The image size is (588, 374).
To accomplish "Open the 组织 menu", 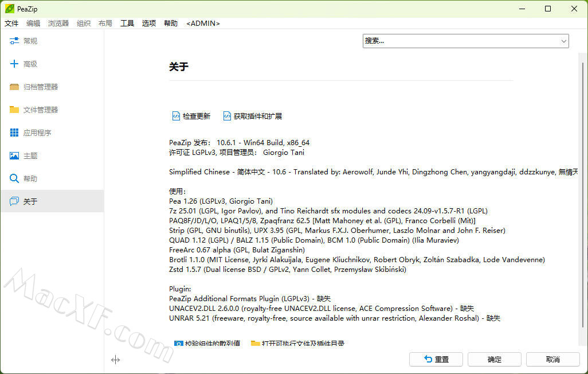I will coord(84,24).
